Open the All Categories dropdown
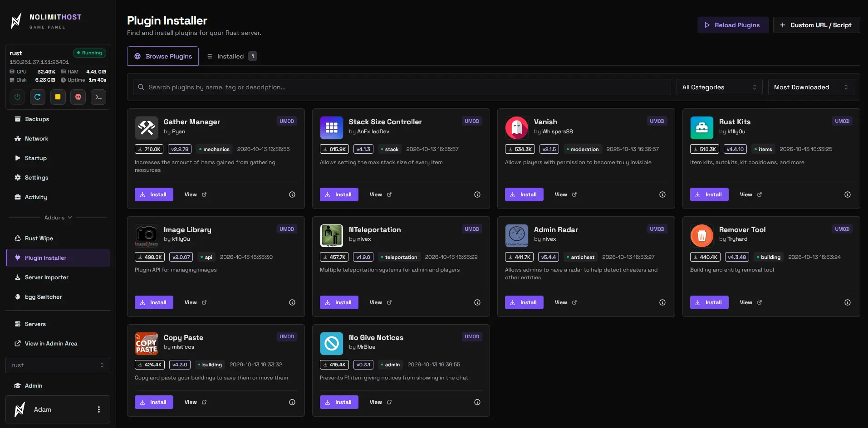868x428 pixels. click(x=719, y=87)
